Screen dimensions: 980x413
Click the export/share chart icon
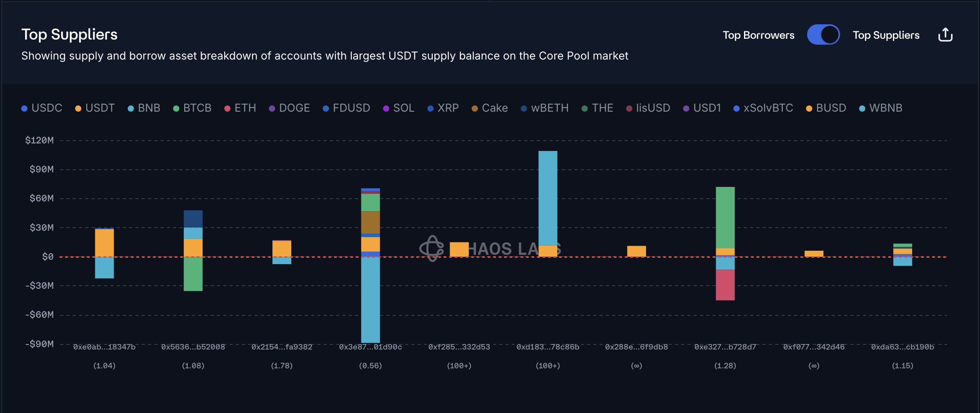[945, 35]
